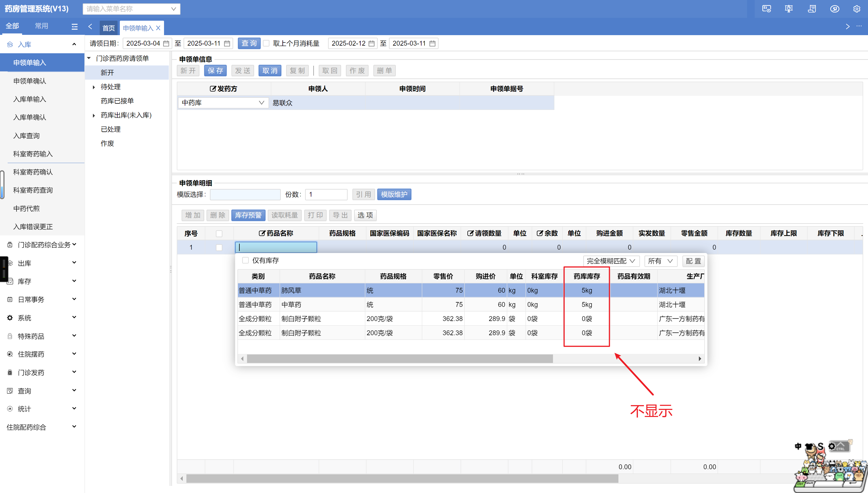This screenshot has width=868, height=493.
Task: Click the tab scroll left arrow
Action: [x=90, y=26]
